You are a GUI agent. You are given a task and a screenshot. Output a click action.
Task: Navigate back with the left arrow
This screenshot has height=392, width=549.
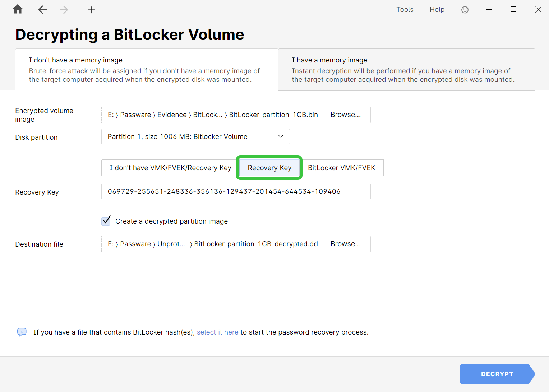click(x=42, y=10)
